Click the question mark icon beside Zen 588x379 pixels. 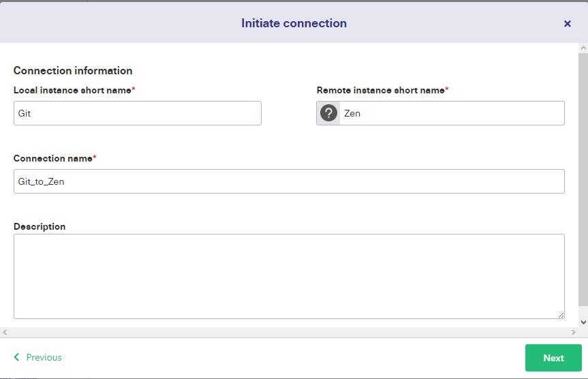pos(328,113)
